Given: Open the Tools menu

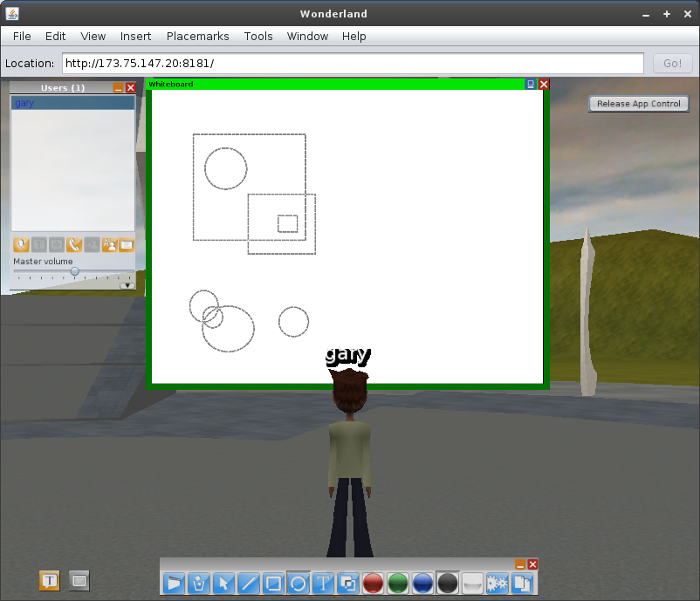Looking at the screenshot, I should (258, 36).
